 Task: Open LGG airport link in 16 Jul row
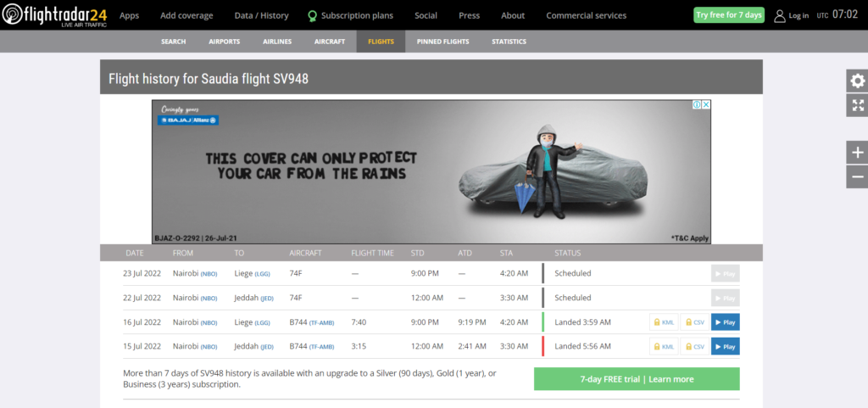click(x=262, y=322)
